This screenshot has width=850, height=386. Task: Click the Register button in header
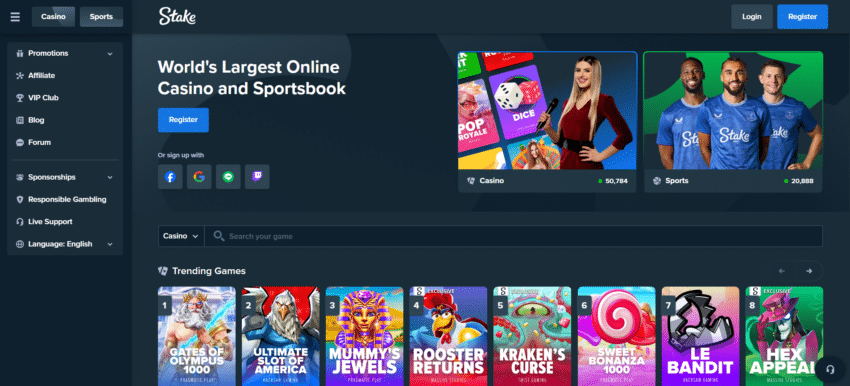click(802, 17)
